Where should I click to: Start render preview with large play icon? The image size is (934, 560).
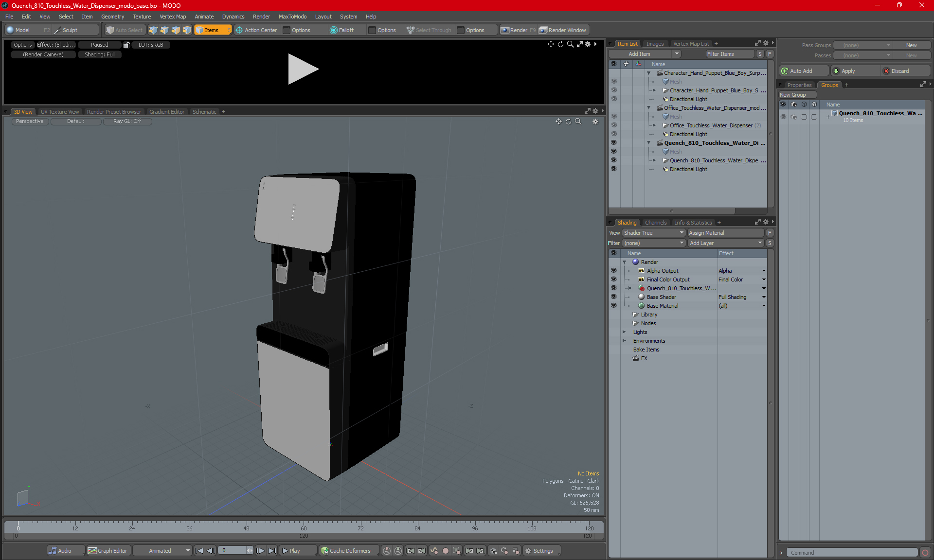tap(303, 69)
